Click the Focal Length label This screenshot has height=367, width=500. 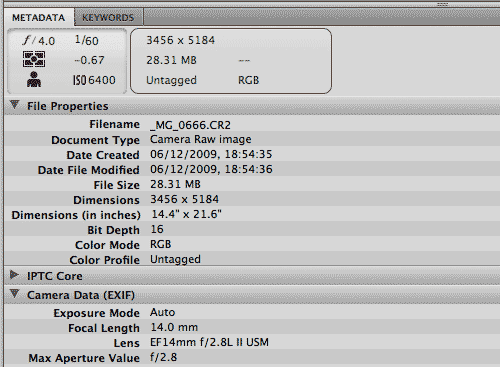pyautogui.click(x=104, y=328)
